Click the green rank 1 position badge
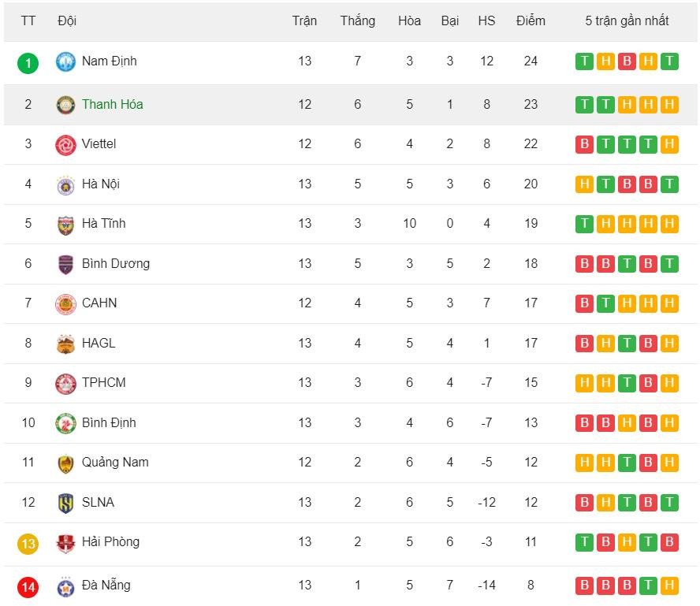 [28, 62]
